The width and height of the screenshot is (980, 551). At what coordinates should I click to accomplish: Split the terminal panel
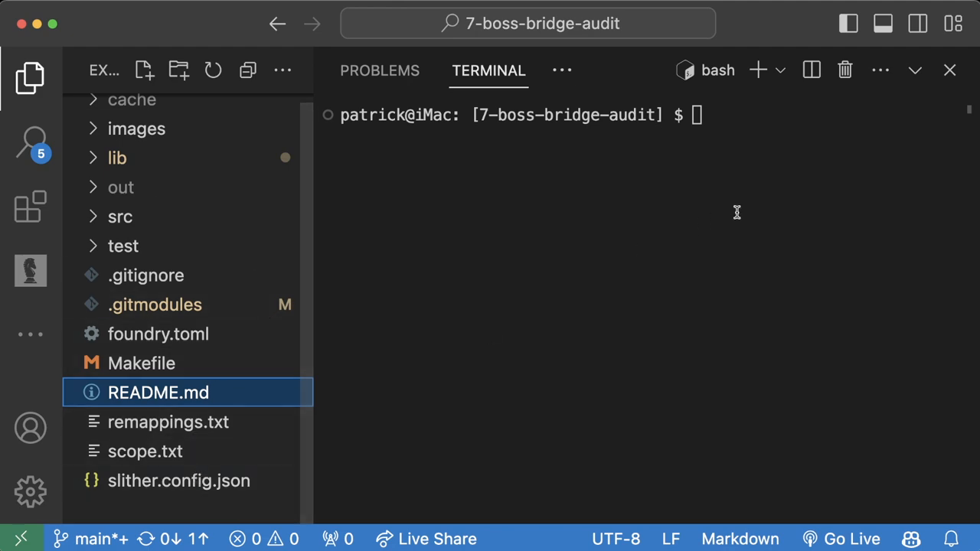(x=812, y=70)
